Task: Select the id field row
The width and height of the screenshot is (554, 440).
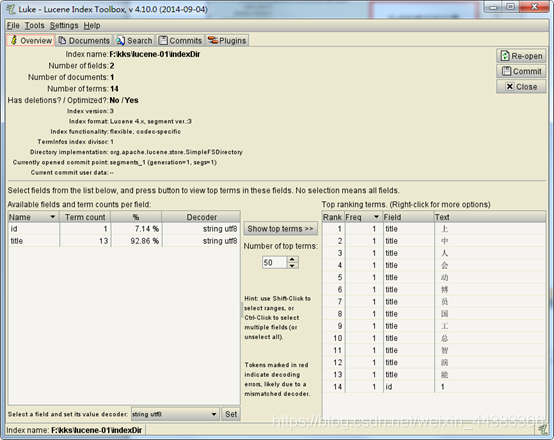Action: coord(124,229)
